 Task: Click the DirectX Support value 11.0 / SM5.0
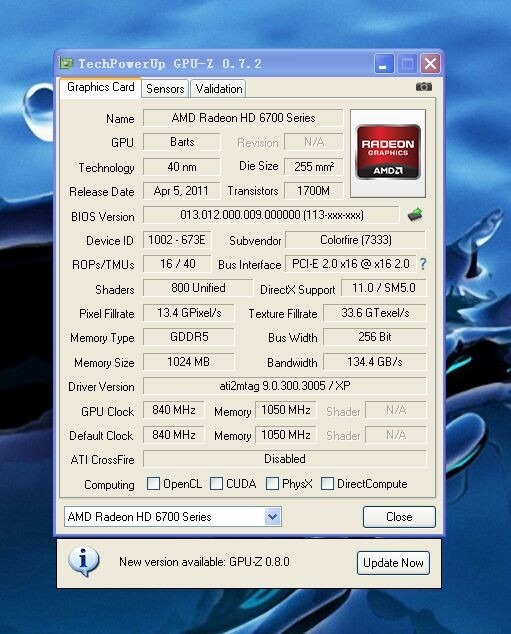coord(384,288)
